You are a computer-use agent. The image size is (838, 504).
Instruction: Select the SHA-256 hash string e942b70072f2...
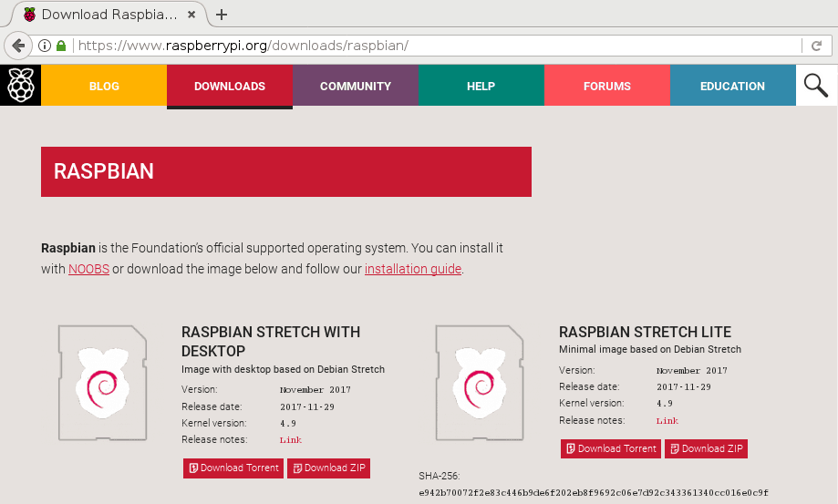pyautogui.click(x=594, y=493)
